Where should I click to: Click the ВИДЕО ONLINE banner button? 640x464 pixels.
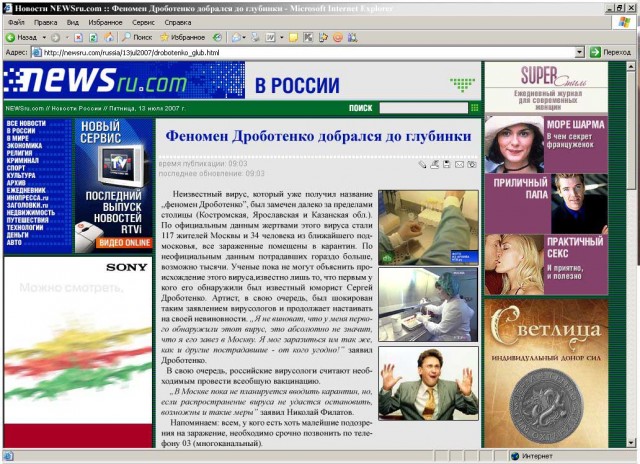[x=124, y=243]
